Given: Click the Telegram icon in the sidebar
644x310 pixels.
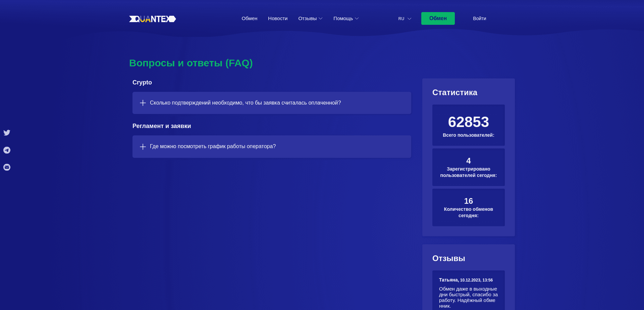Looking at the screenshot, I should [x=7, y=150].
